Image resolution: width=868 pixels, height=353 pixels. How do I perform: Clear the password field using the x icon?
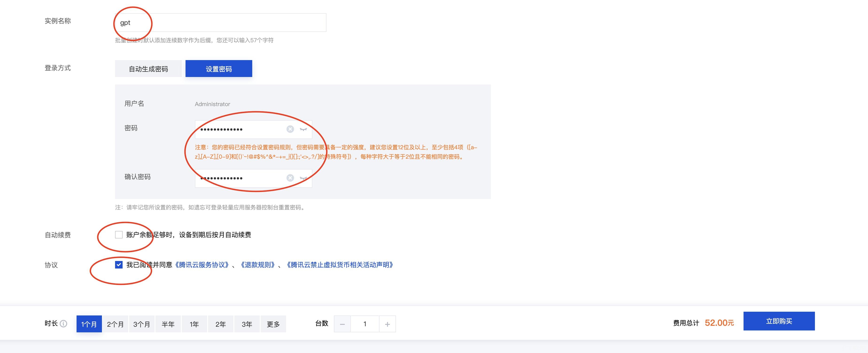pos(290,129)
